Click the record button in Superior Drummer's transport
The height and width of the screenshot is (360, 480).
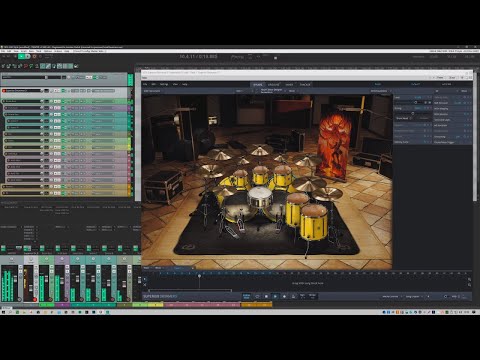pos(284,296)
